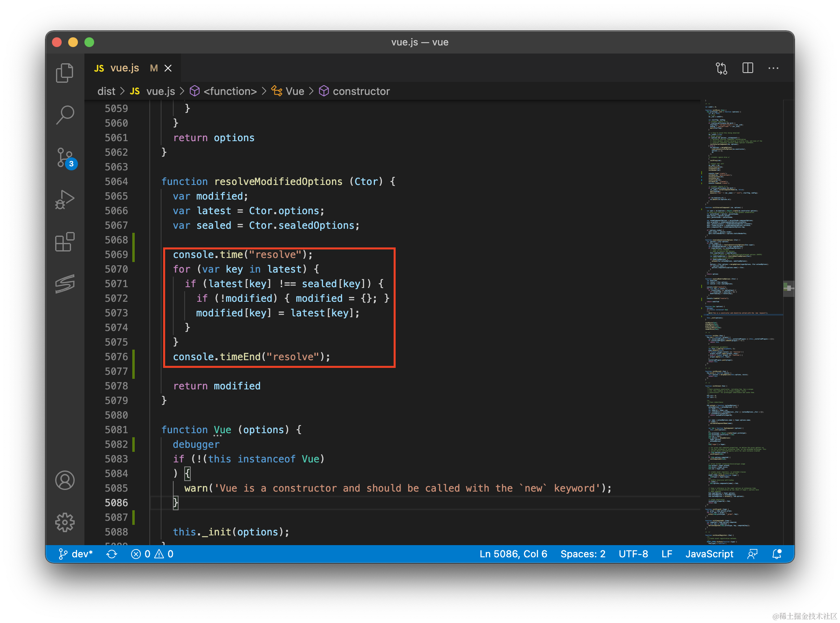The width and height of the screenshot is (840, 623).
Task: Click the Ln 5086, Col 6 indicator
Action: [x=513, y=554]
